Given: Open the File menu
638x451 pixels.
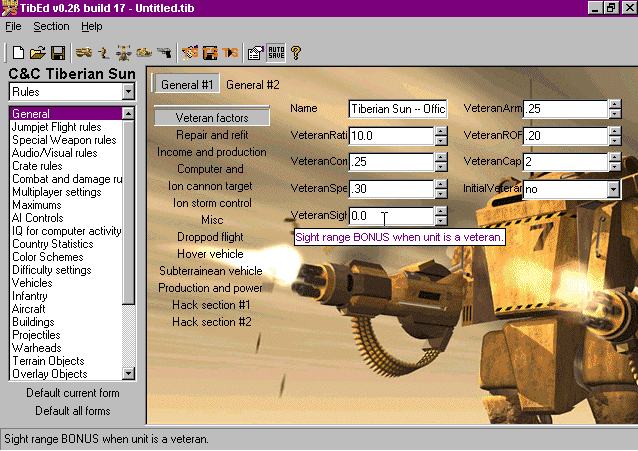Looking at the screenshot, I should [13, 26].
